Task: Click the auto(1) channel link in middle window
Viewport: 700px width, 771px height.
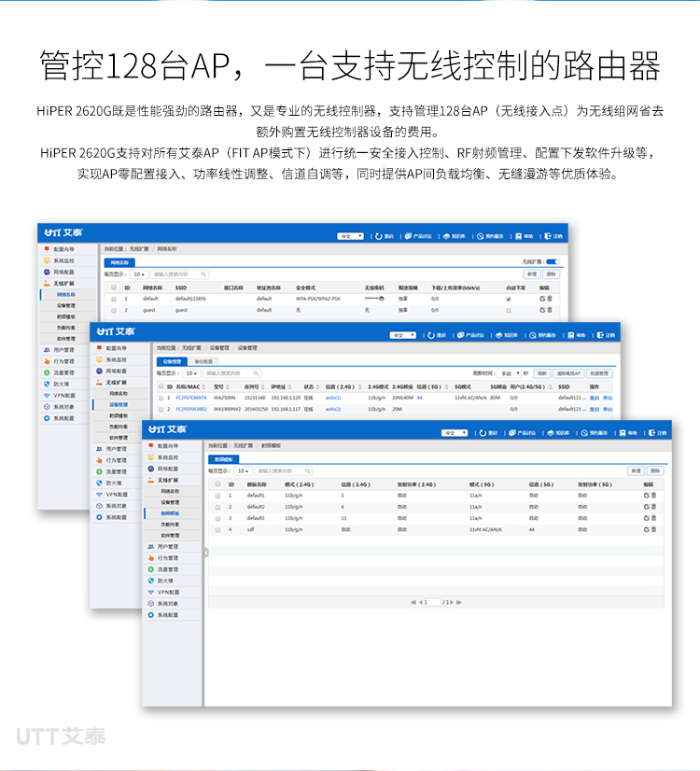Action: (x=333, y=398)
